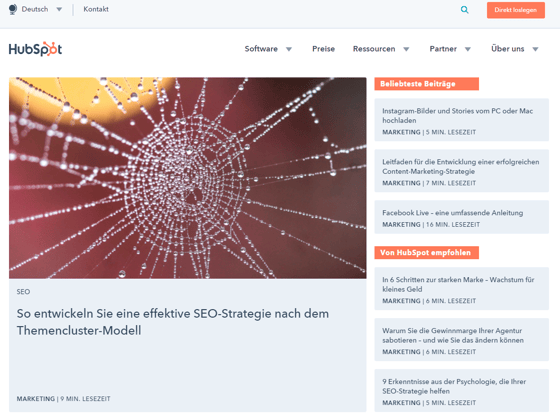Open the Facebook Live Anleitung article
560x418 pixels.
461,217
